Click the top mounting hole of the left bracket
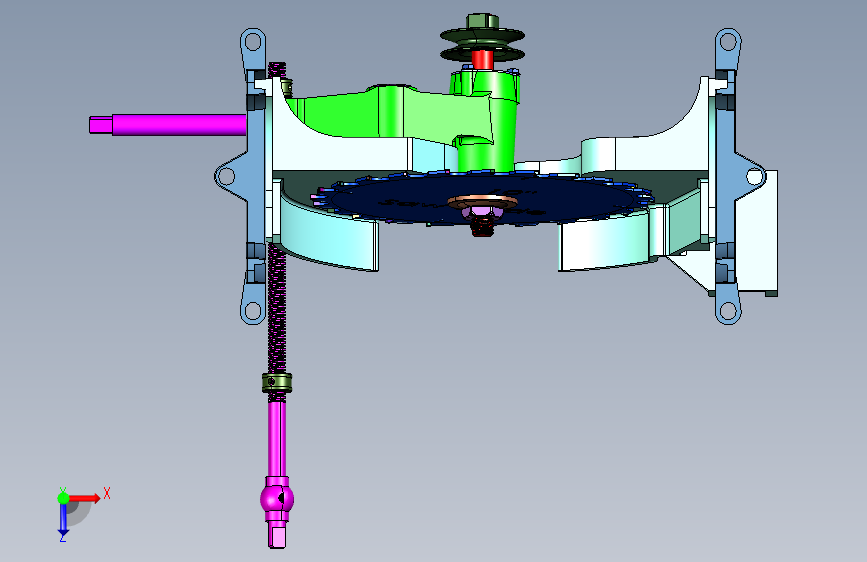Screen dimensions: 867x562 tap(253, 41)
